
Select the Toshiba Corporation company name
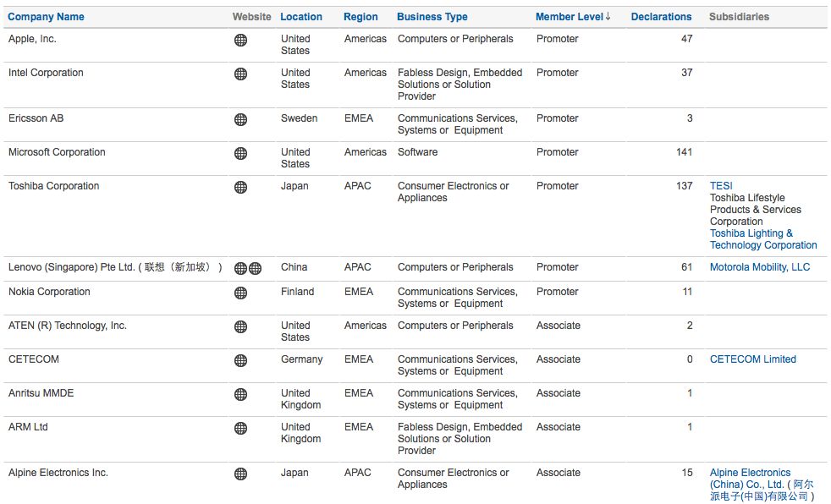[x=53, y=186]
